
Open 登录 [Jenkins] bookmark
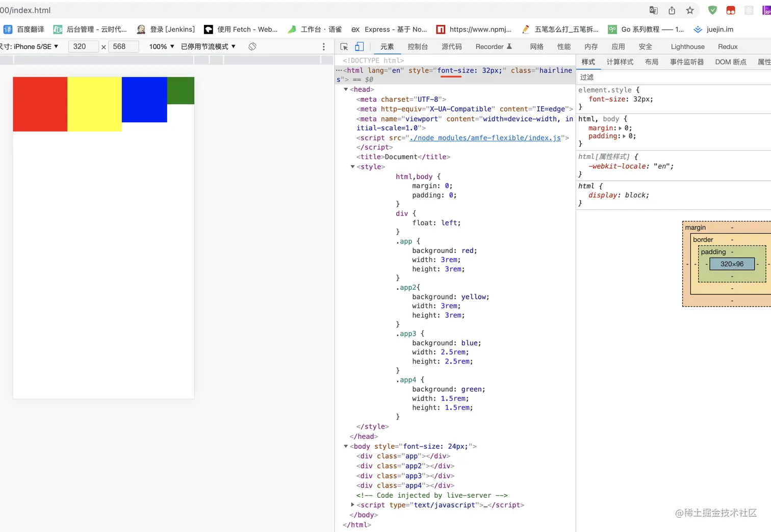(x=166, y=30)
